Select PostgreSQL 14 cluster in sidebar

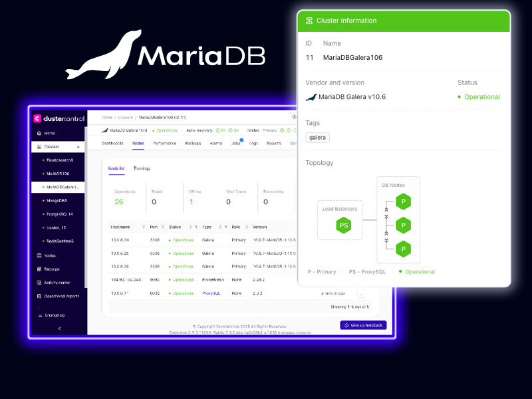61,213
